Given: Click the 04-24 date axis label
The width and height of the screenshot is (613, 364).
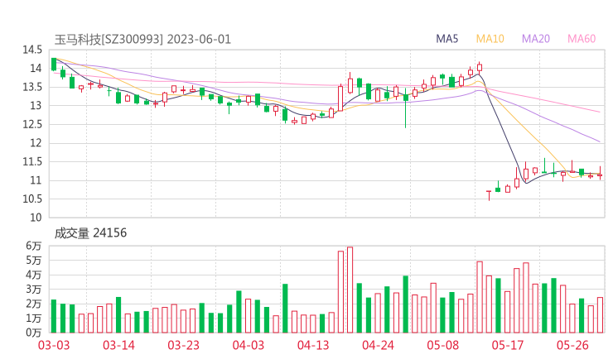Looking at the screenshot, I should [378, 345].
